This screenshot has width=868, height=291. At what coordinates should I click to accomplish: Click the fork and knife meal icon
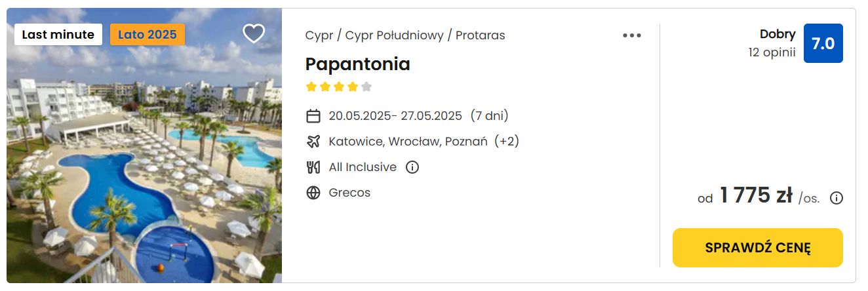(313, 167)
